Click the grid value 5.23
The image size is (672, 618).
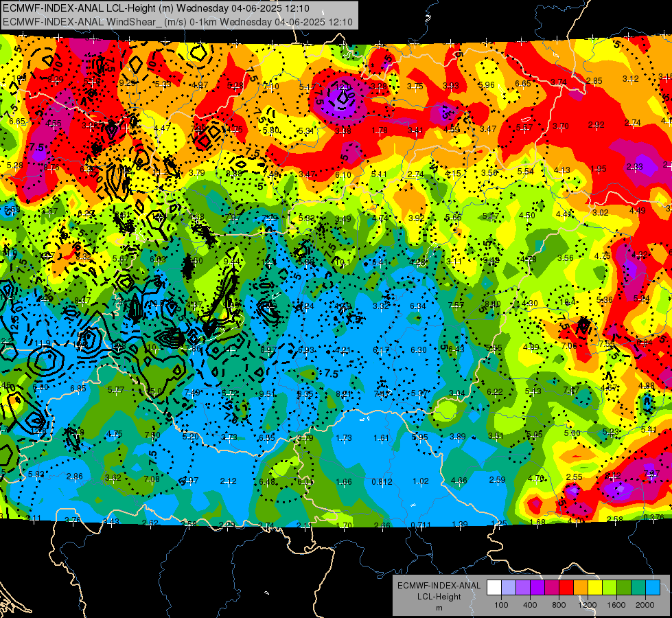[610, 431]
